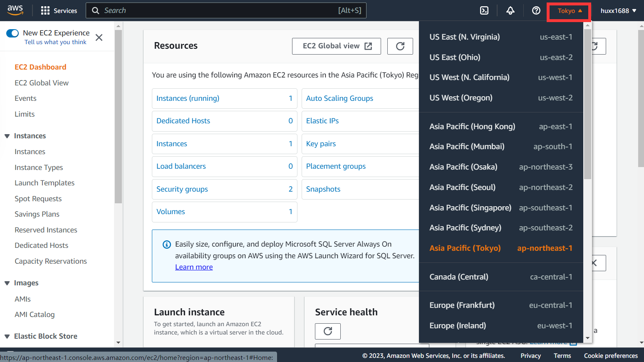Open Terms footer link
The height and width of the screenshot is (362, 644).
pos(562,356)
